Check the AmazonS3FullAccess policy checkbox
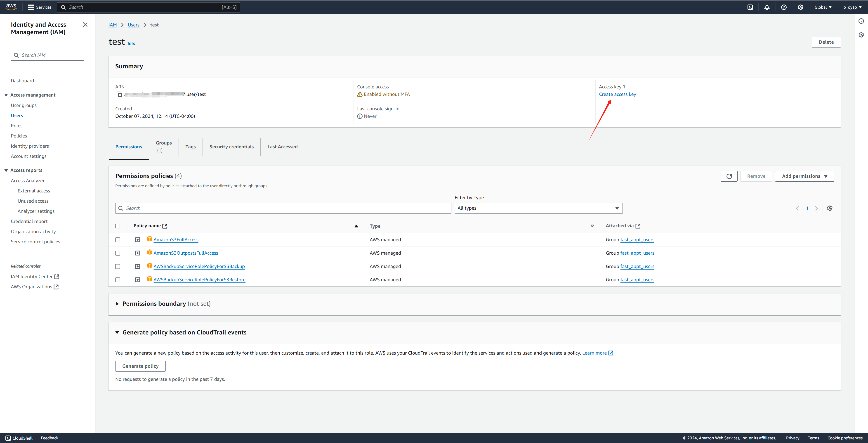This screenshot has width=868, height=443. (118, 240)
